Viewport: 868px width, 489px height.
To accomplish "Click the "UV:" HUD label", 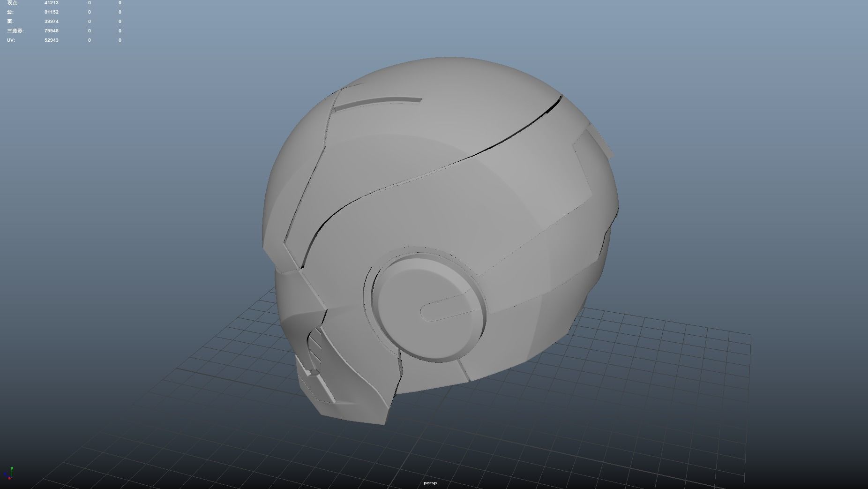I will [11, 40].
